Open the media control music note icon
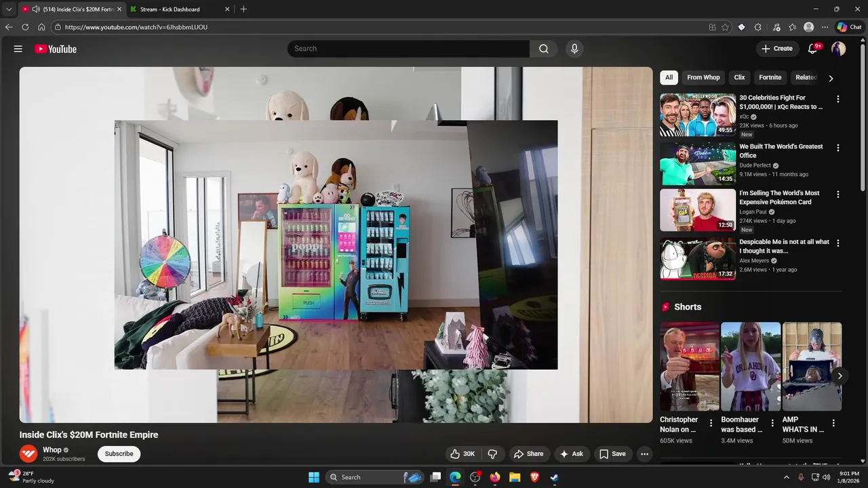 (x=776, y=27)
